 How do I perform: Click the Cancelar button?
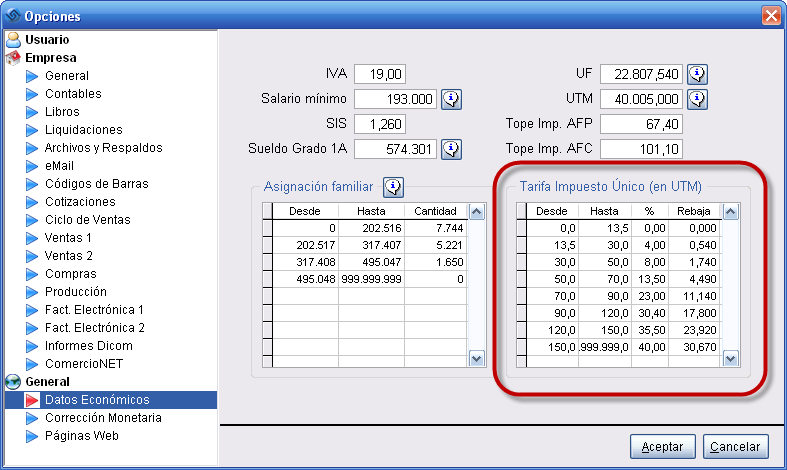pos(735,446)
